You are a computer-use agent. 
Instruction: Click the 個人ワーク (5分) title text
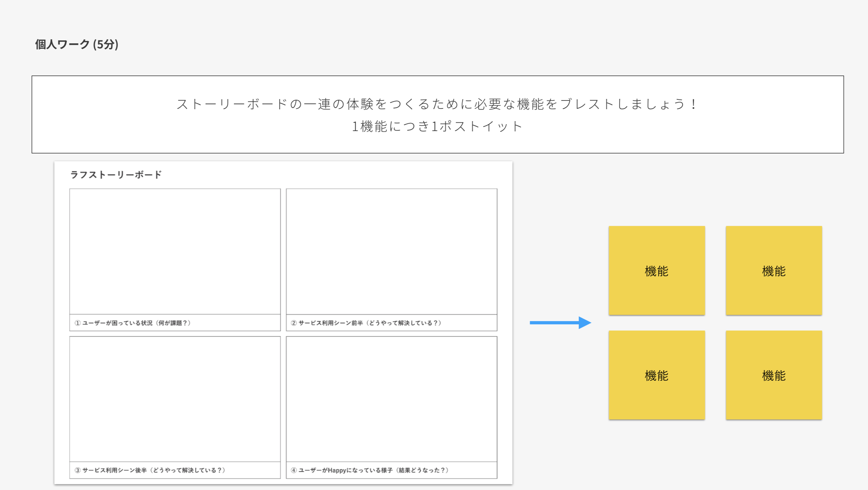point(77,44)
